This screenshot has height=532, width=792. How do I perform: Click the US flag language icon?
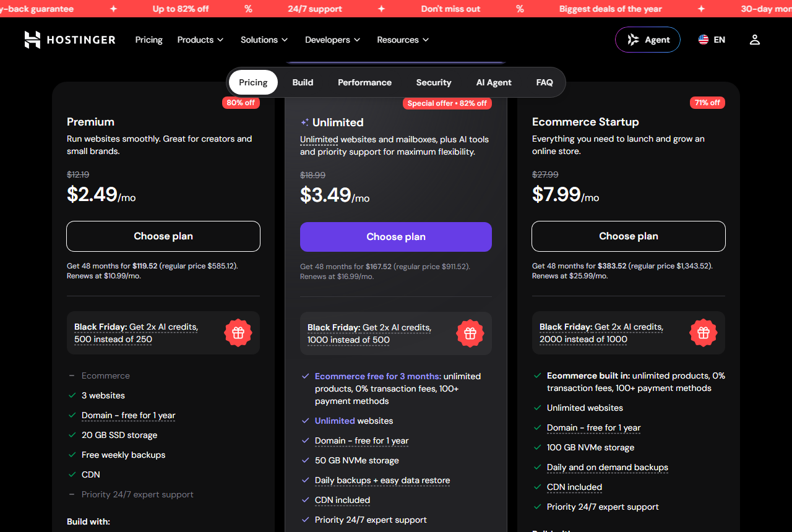(704, 40)
